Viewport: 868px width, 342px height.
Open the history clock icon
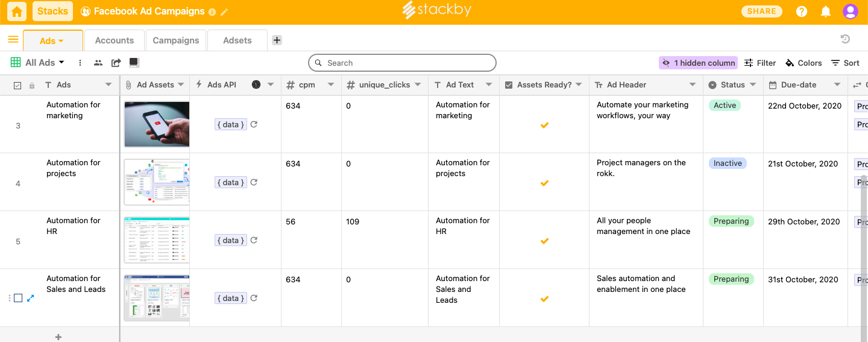pos(845,39)
